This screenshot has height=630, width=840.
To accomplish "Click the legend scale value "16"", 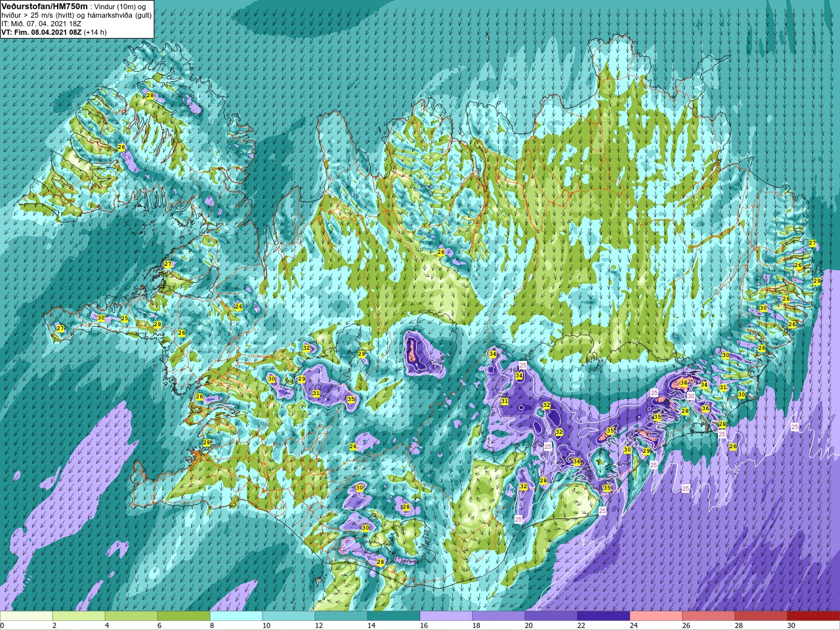I will pyautogui.click(x=423, y=625).
